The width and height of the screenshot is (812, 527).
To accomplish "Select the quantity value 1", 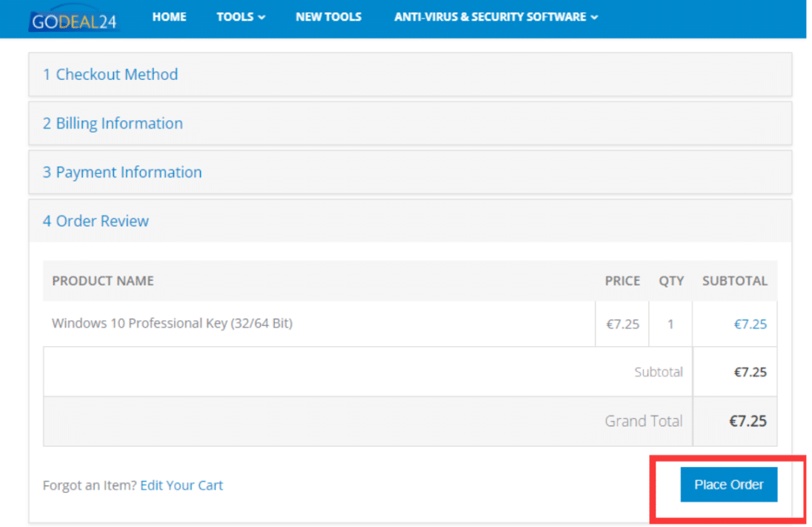I will point(670,325).
